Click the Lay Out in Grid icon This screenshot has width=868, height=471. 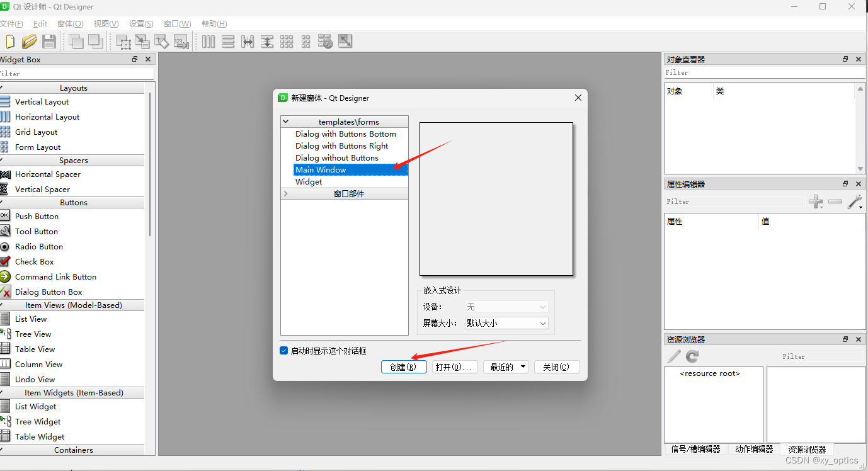(x=287, y=42)
